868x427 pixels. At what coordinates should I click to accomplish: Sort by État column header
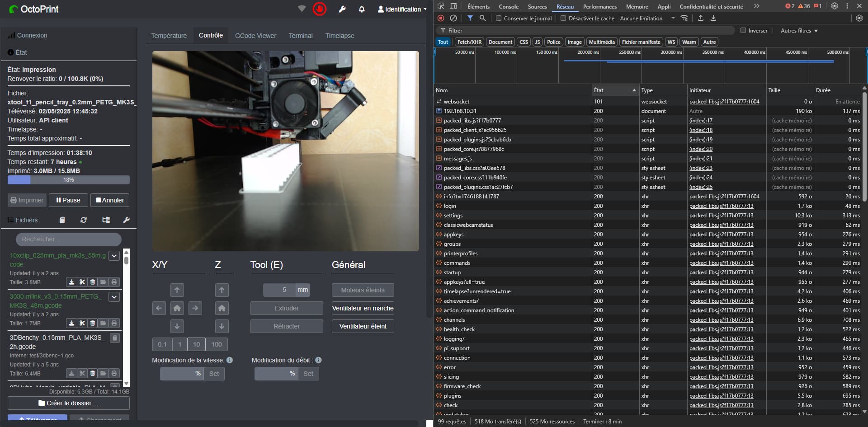pyautogui.click(x=615, y=90)
